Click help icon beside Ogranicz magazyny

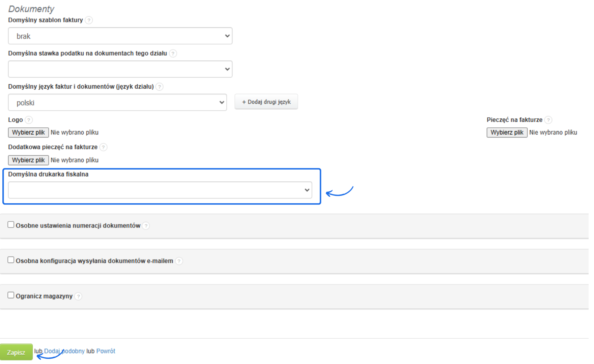click(x=78, y=296)
